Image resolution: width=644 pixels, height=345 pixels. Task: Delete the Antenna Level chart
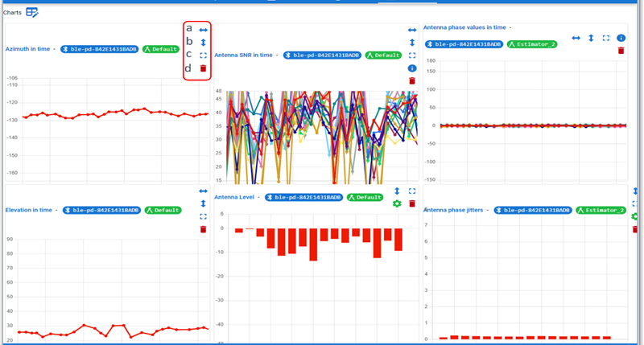coord(412,203)
